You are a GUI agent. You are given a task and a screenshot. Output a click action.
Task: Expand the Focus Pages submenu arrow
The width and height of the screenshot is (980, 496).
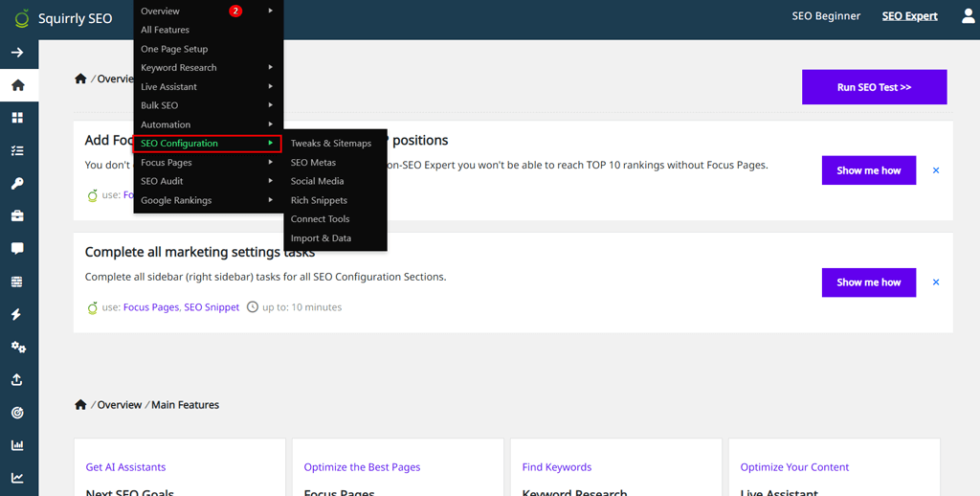pos(271,162)
